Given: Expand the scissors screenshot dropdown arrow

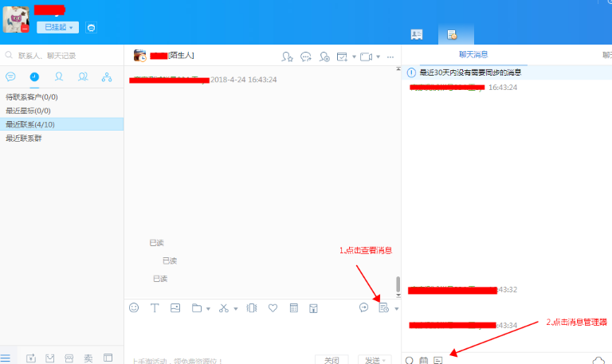Looking at the screenshot, I should 236,309.
